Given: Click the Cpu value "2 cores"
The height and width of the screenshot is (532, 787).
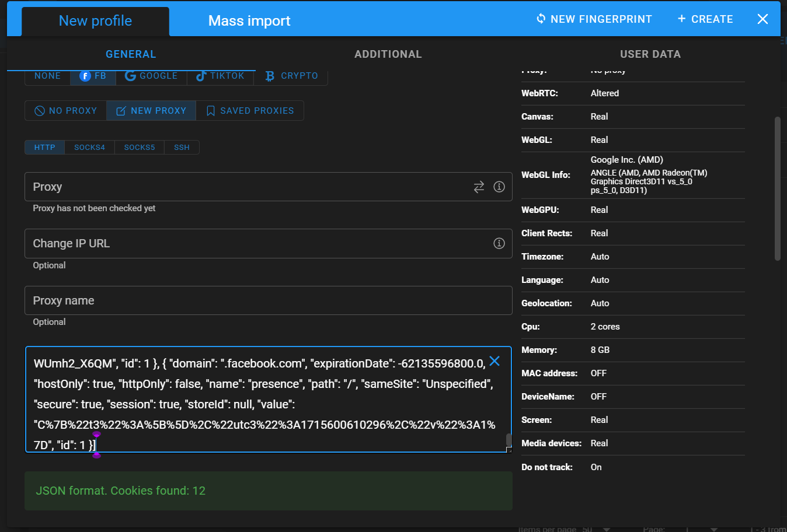Looking at the screenshot, I should tap(605, 327).
